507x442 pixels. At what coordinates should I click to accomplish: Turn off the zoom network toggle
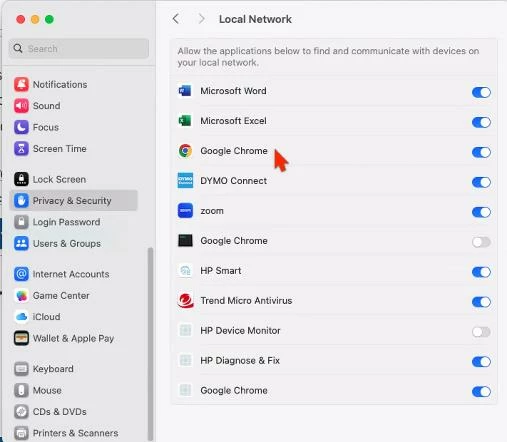481,212
